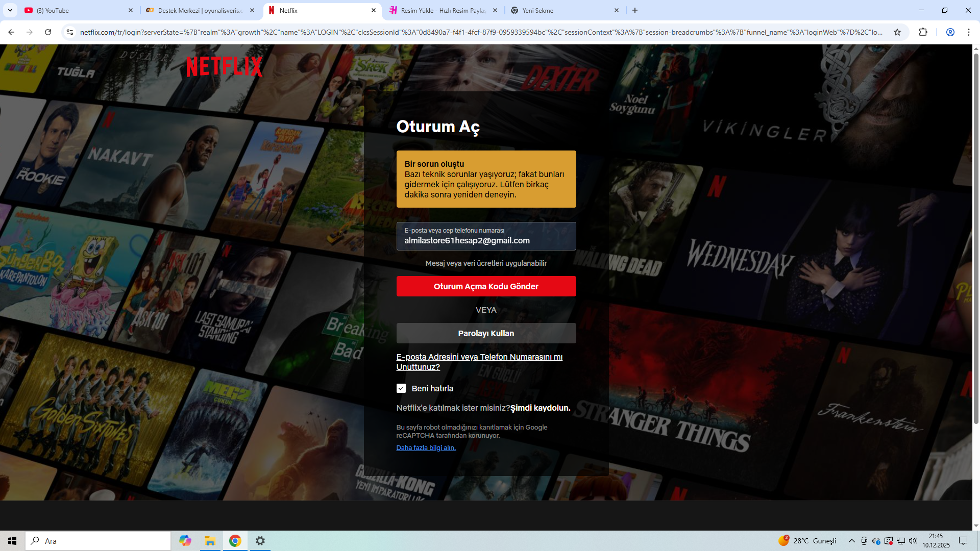Click the OneDrive cloud tray icon
Screen dimensions: 980x551
(876, 541)
